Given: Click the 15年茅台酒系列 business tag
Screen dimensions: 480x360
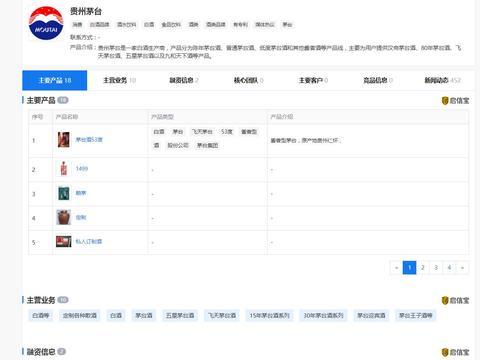Looking at the screenshot, I should pos(270,315).
